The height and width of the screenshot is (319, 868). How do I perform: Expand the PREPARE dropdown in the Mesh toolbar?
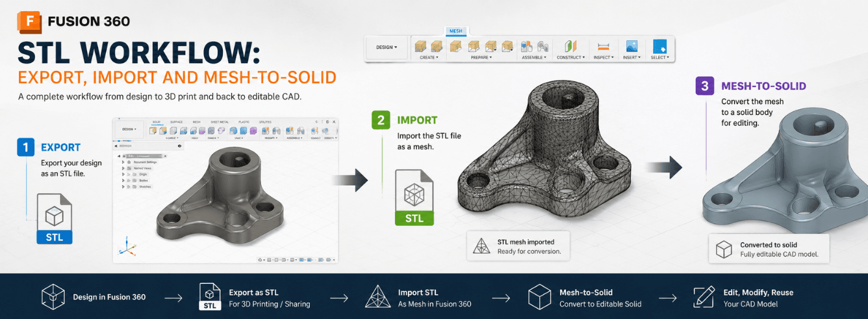pos(481,57)
